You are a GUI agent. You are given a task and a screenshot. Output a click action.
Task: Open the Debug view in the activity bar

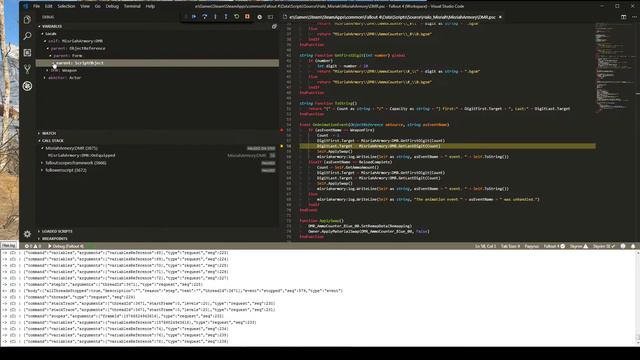click(27, 86)
